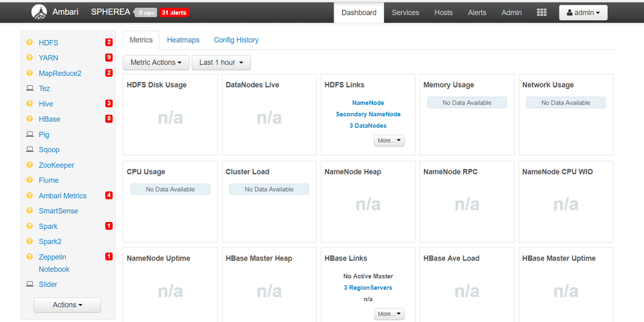Viewport: 644px width, 322px height.
Task: Click the Ambari Metrics alert badge
Action: (109, 196)
